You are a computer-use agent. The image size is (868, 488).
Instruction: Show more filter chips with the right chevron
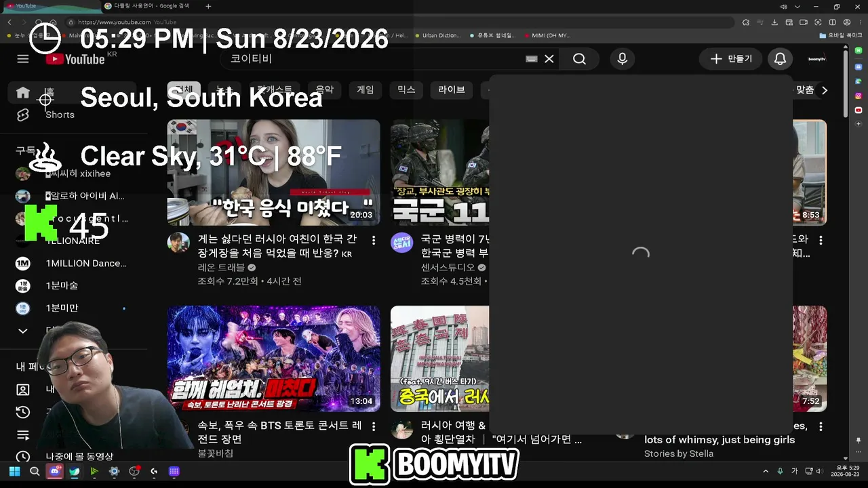(x=825, y=90)
